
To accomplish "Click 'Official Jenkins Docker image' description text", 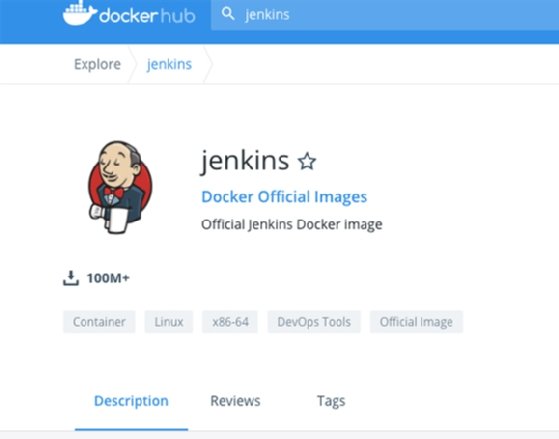I will [292, 225].
